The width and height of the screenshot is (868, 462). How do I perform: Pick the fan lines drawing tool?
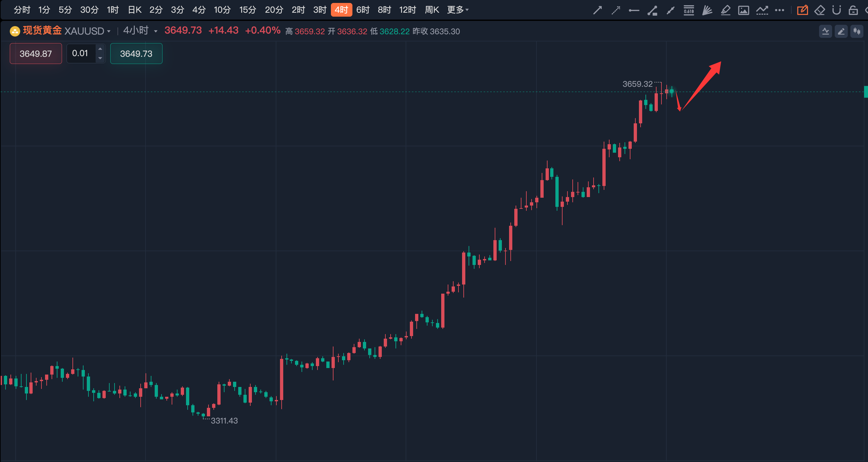(x=707, y=10)
